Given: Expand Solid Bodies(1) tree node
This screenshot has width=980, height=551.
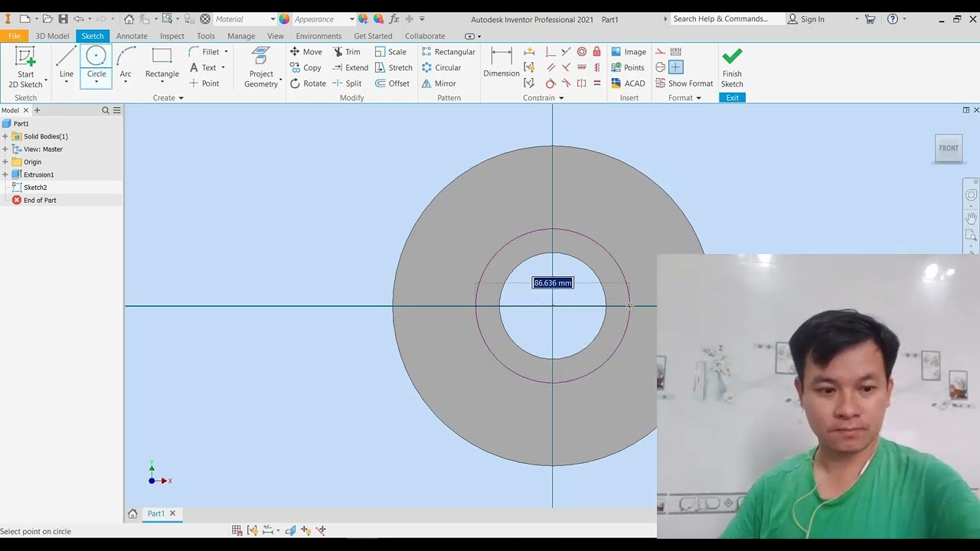Looking at the screenshot, I should (x=5, y=136).
